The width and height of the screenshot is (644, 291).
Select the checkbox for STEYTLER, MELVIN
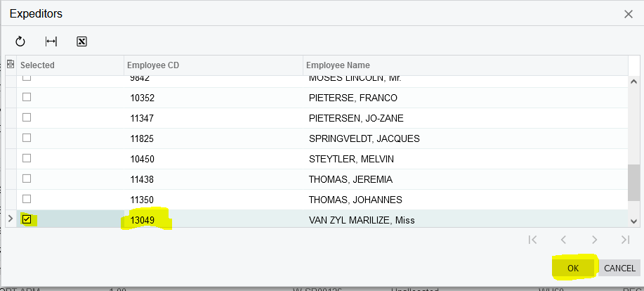pos(27,159)
